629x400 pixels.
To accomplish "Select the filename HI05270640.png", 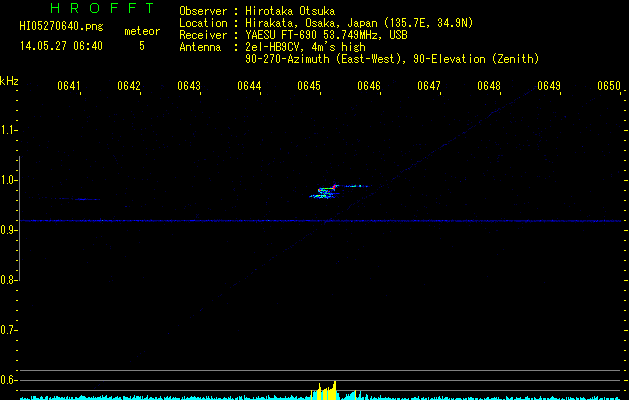I will pyautogui.click(x=61, y=27).
